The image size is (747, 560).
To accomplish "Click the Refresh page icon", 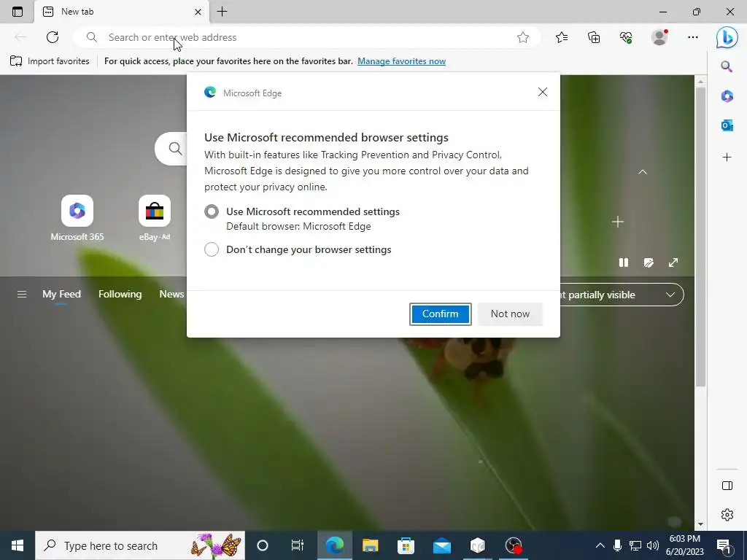I will coord(53,37).
